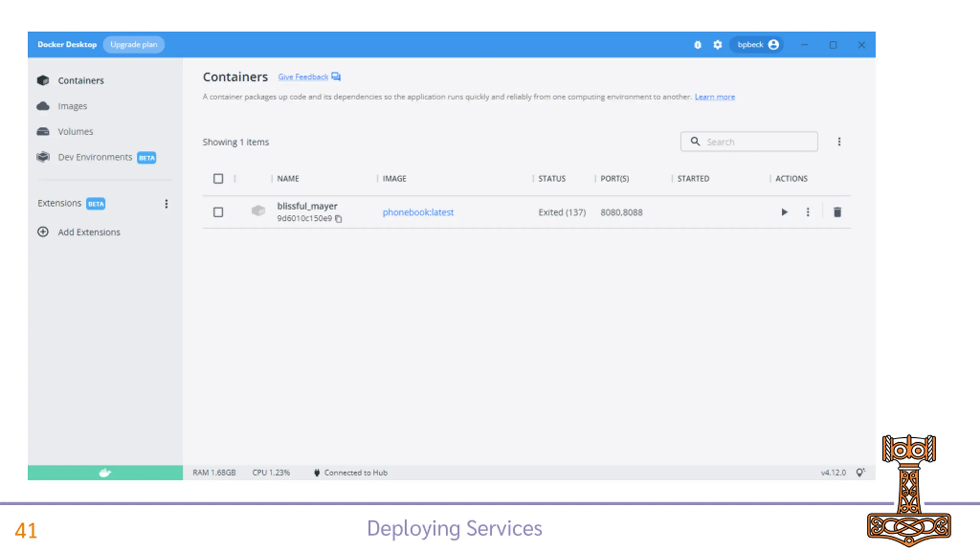The image size is (980, 551).
Task: Open the Volumes section in sidebar
Action: coord(75,131)
